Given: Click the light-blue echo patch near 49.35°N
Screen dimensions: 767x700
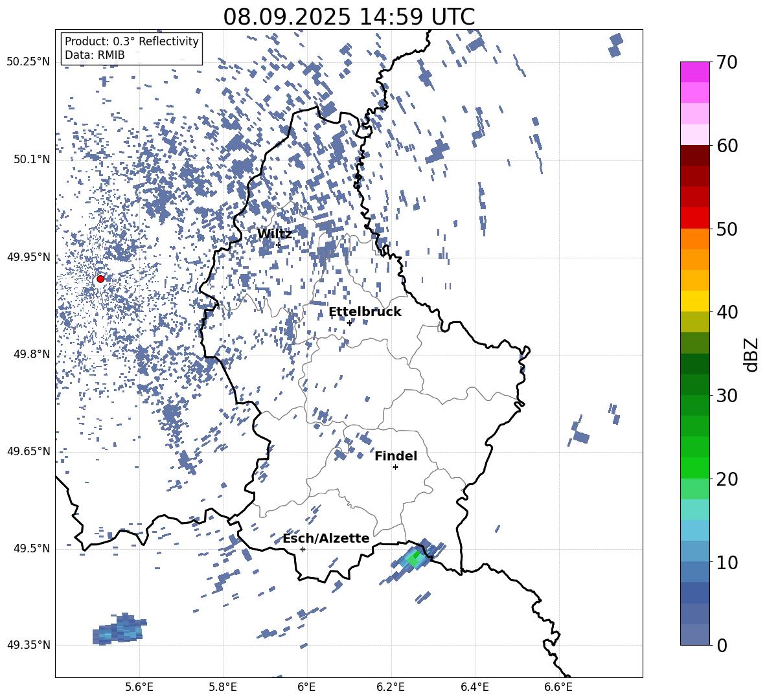Looking at the screenshot, I should (120, 629).
